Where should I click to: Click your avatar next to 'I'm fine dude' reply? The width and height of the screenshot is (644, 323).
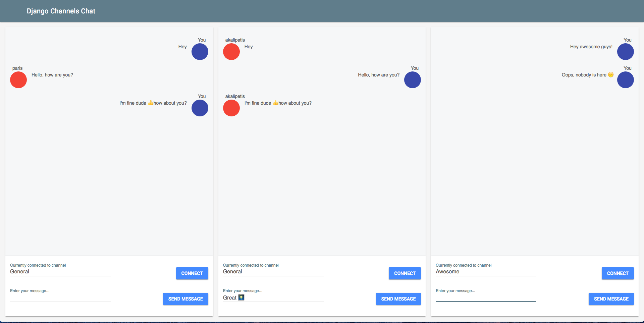[200, 108]
